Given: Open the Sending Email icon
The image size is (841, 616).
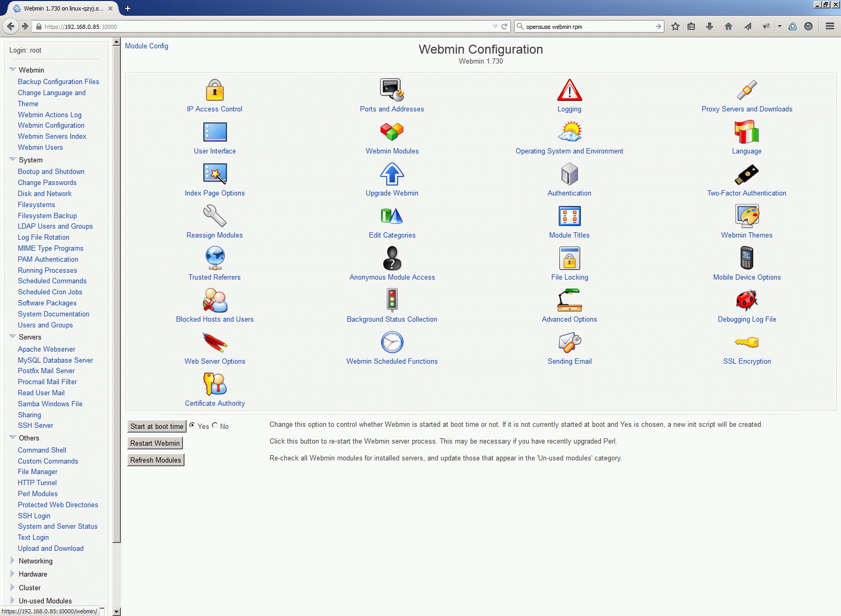Looking at the screenshot, I should (569, 342).
